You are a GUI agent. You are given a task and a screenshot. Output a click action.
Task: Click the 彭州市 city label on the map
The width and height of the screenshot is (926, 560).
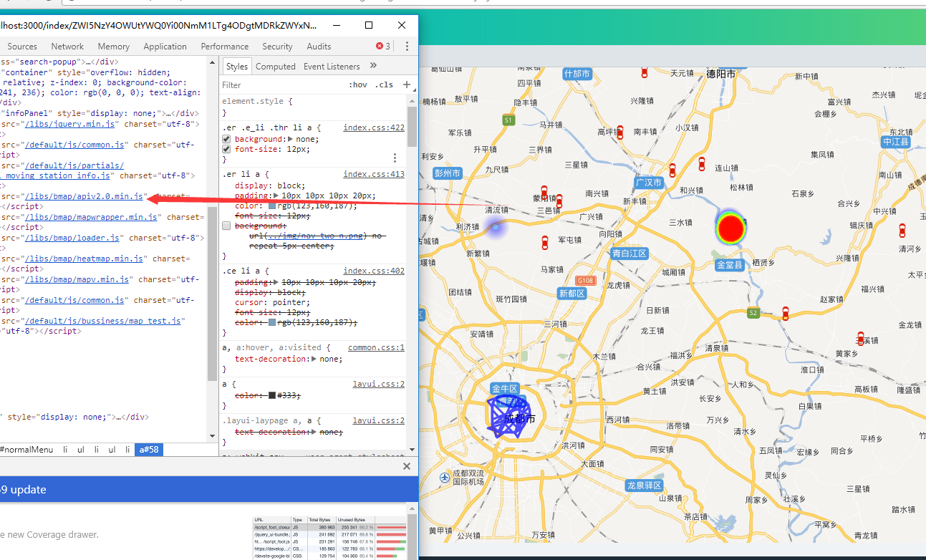tap(448, 173)
